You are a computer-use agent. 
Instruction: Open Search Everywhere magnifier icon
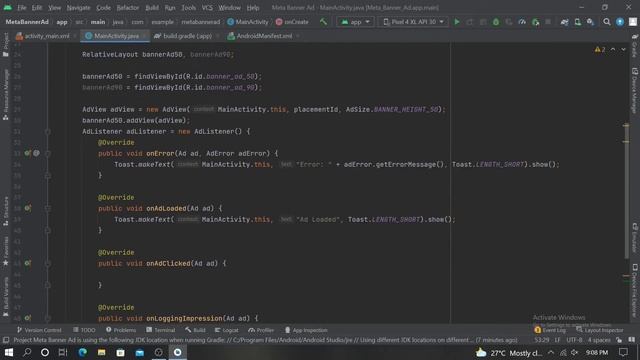point(607,22)
